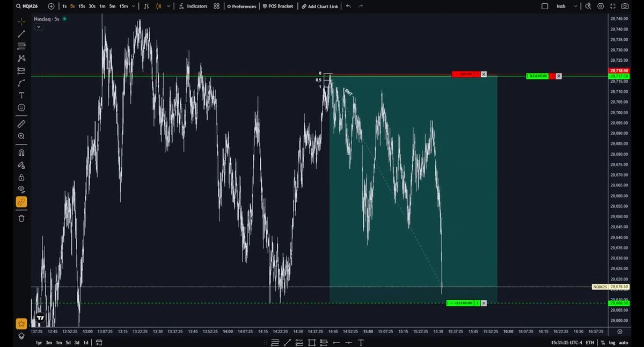Toggle lock all drawings

[x=21, y=177]
